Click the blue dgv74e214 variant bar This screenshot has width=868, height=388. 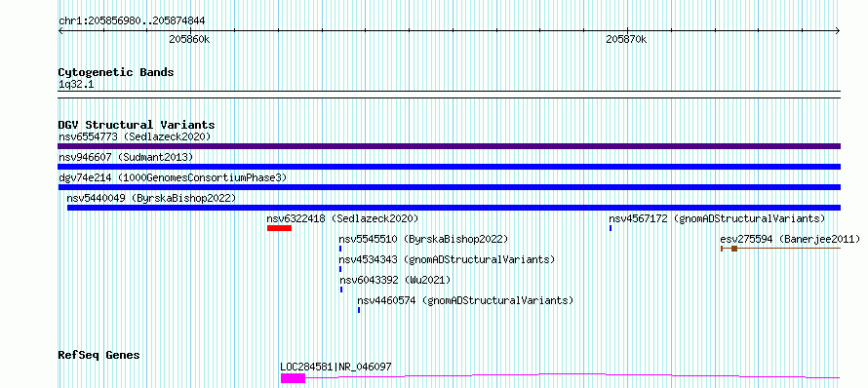click(x=450, y=187)
